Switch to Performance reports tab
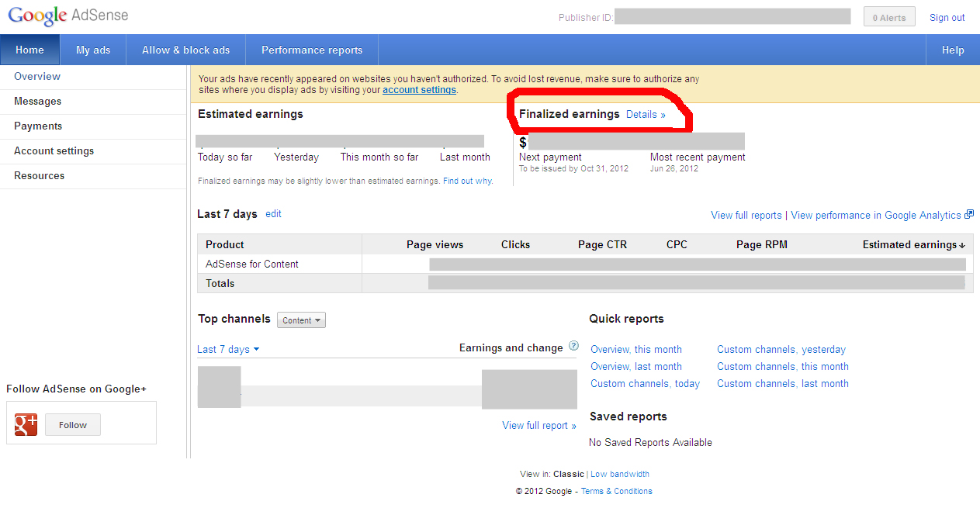Image resolution: width=980 pixels, height=515 pixels. click(x=312, y=50)
